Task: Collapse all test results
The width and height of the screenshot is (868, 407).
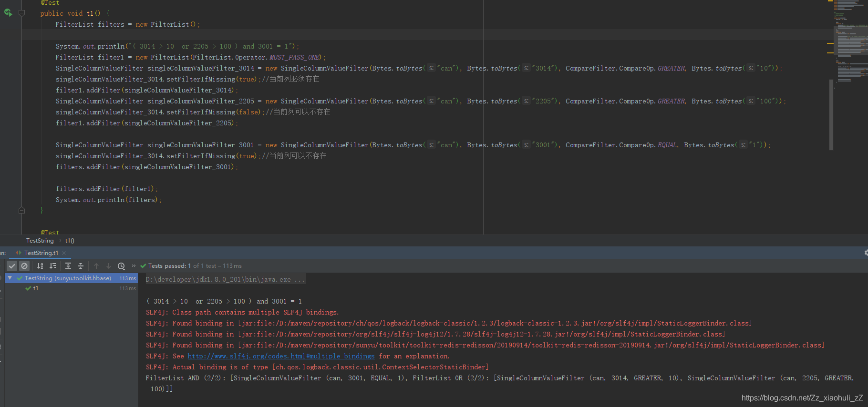Action: pos(80,266)
